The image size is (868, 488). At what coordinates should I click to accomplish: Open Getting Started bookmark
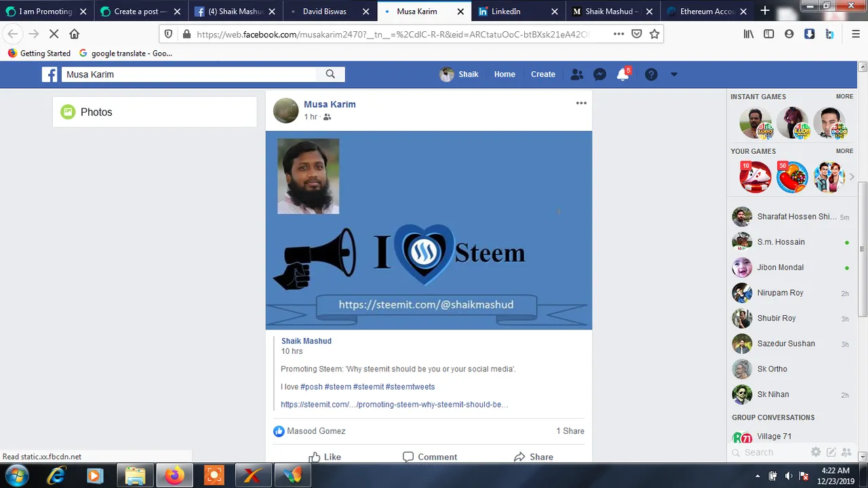(39, 54)
